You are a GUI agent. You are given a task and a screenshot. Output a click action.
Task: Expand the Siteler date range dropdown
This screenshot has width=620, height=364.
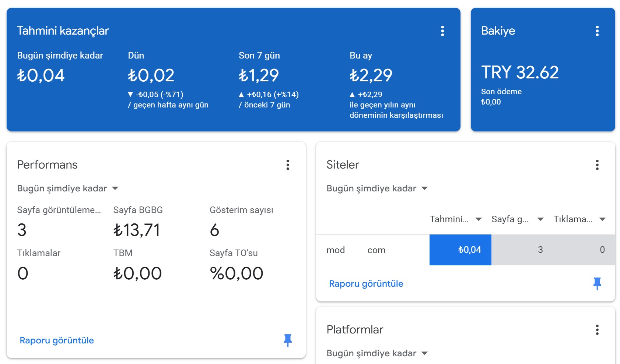click(377, 188)
